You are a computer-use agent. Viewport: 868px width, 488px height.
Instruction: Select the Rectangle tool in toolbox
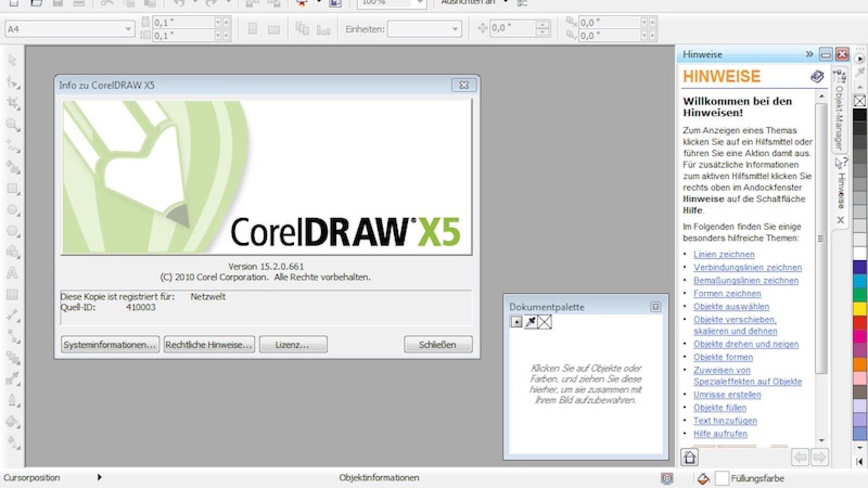(12, 189)
